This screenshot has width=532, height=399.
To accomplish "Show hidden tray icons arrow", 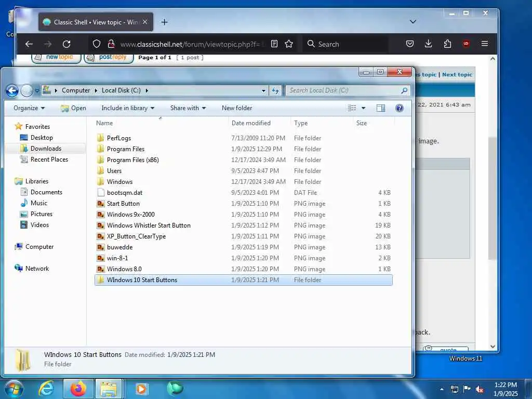I will coord(442,389).
